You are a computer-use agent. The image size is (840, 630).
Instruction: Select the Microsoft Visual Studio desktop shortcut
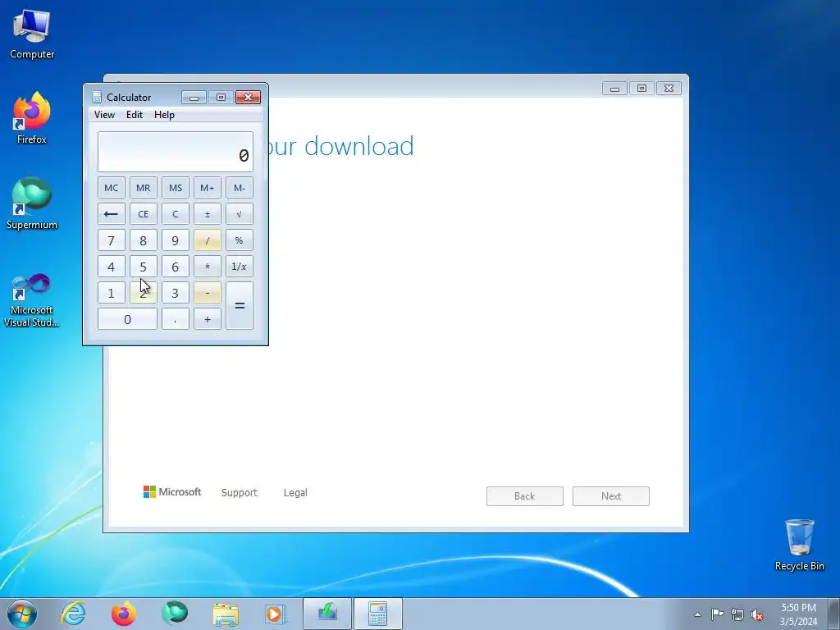point(32,300)
